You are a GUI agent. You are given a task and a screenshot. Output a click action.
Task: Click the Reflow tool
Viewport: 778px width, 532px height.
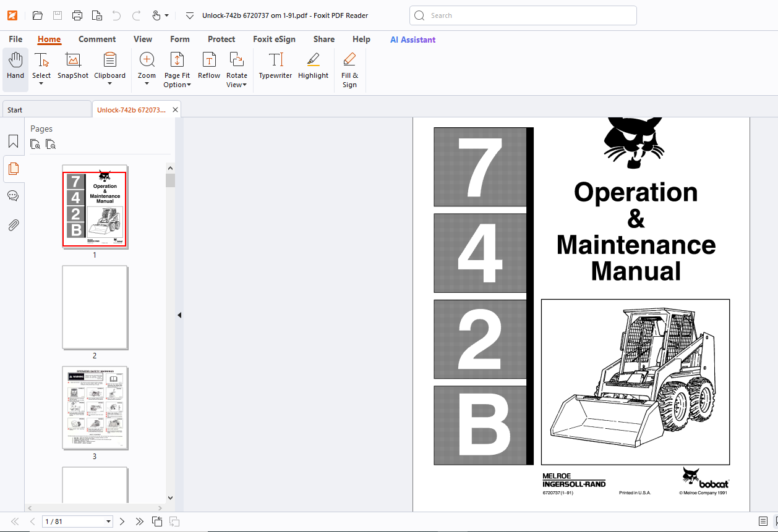[x=209, y=66]
